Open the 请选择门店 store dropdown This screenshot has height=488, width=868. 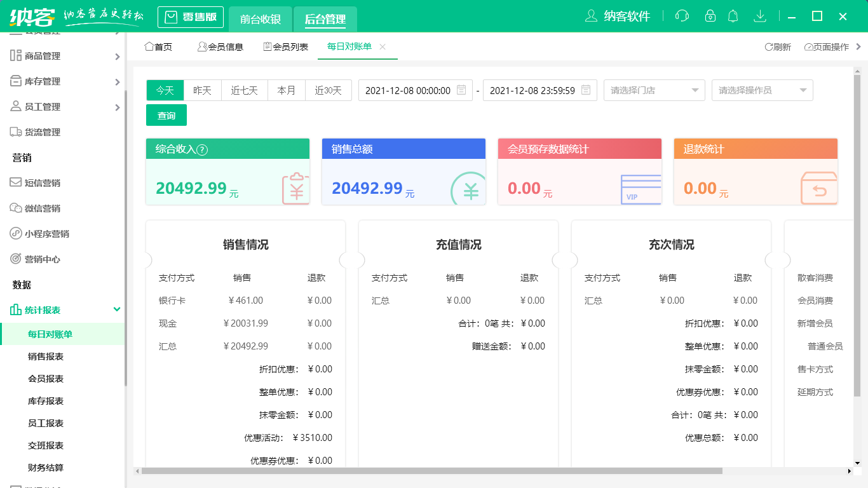click(x=654, y=90)
